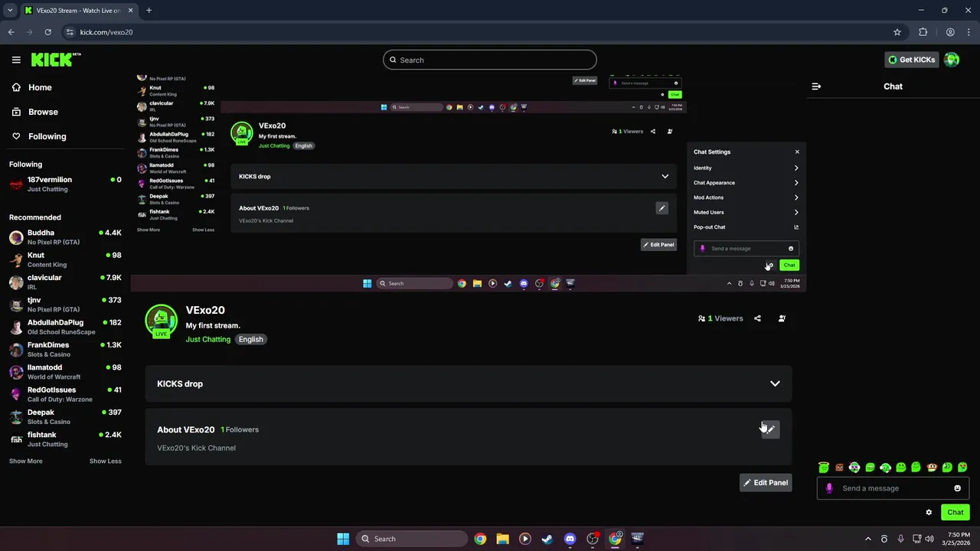Edit About VExo20 with pencil icon
This screenshot has height=551, width=980.
[x=770, y=429]
